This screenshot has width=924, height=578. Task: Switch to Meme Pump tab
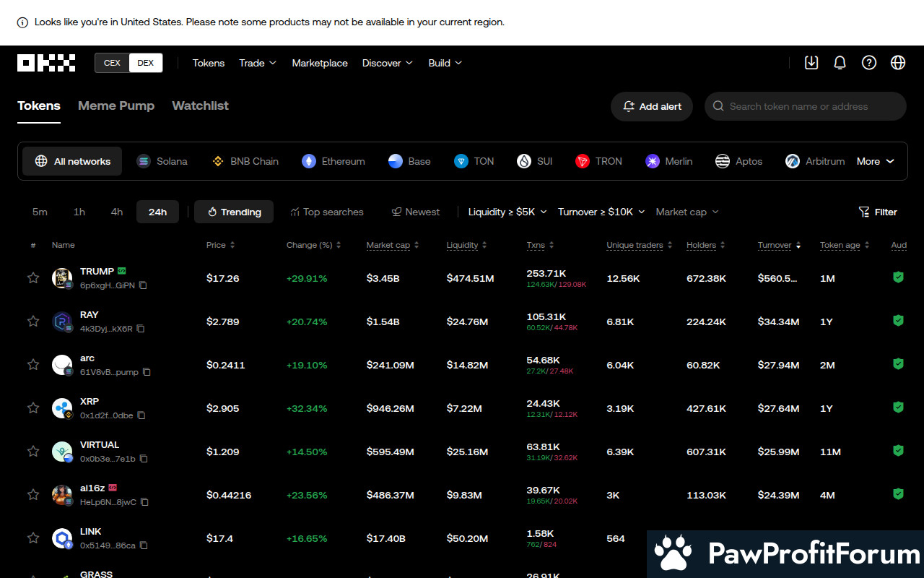tap(116, 105)
